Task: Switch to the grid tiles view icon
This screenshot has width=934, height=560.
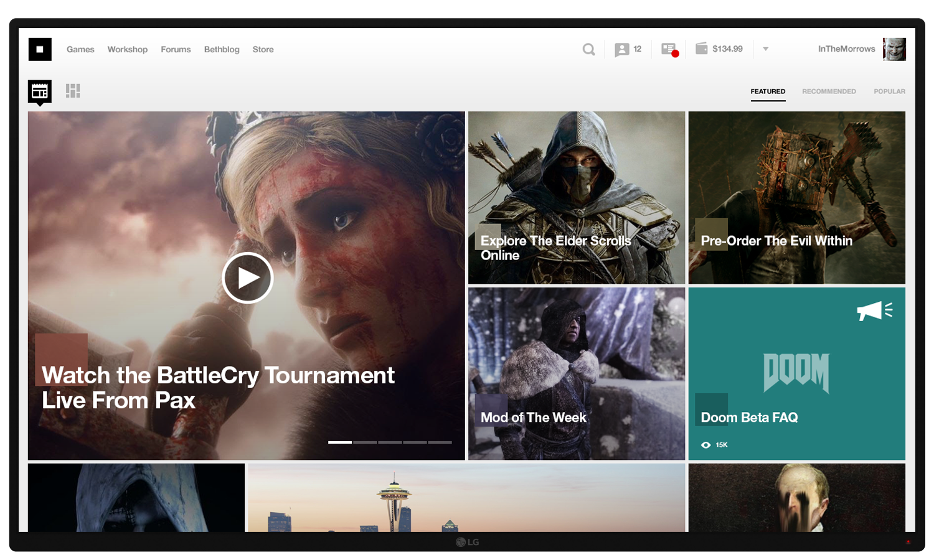Action: (73, 91)
